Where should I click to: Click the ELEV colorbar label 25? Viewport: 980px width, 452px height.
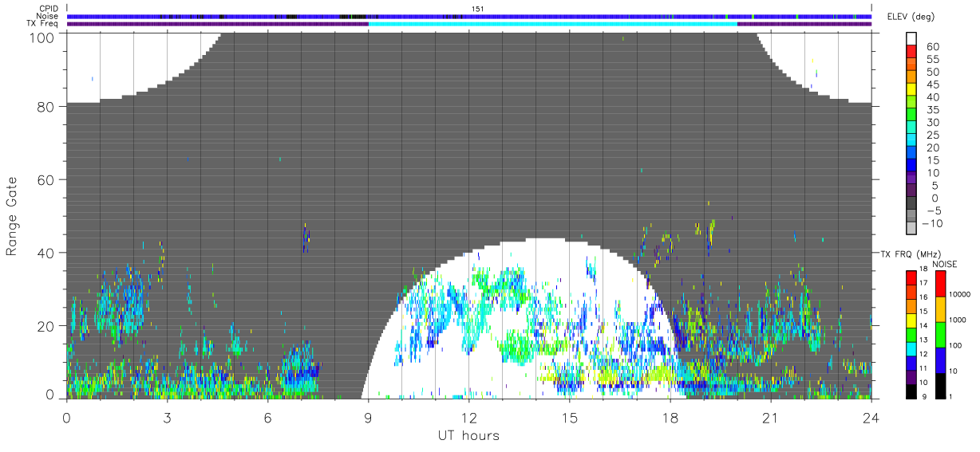tap(933, 136)
